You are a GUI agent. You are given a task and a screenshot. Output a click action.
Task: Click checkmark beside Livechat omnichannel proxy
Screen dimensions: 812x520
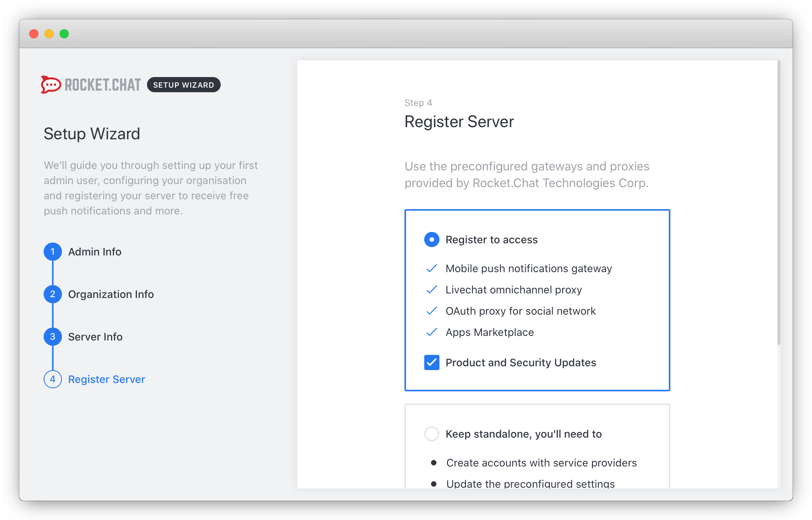point(431,290)
